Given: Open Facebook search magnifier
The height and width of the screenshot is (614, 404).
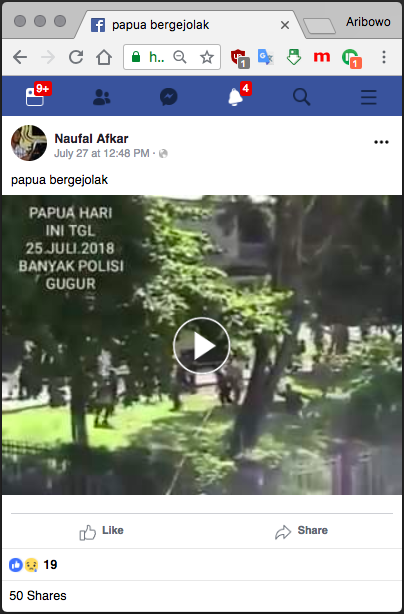Looking at the screenshot, I should tap(301, 97).
